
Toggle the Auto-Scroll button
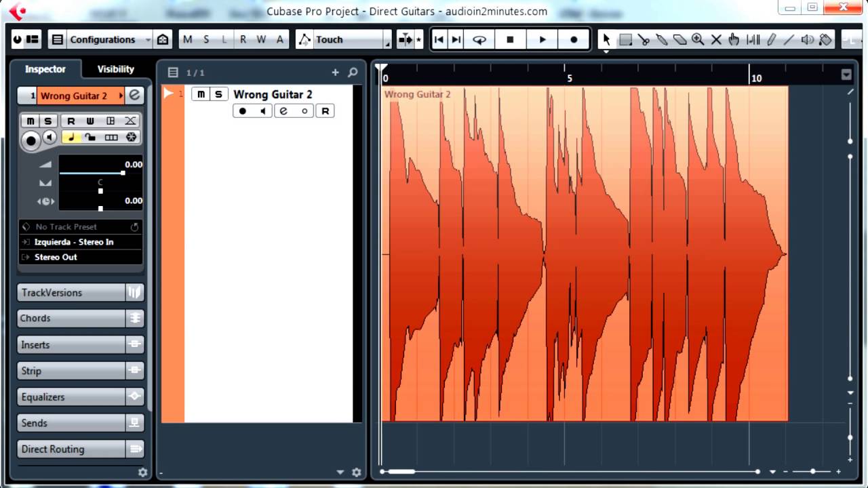pos(406,39)
